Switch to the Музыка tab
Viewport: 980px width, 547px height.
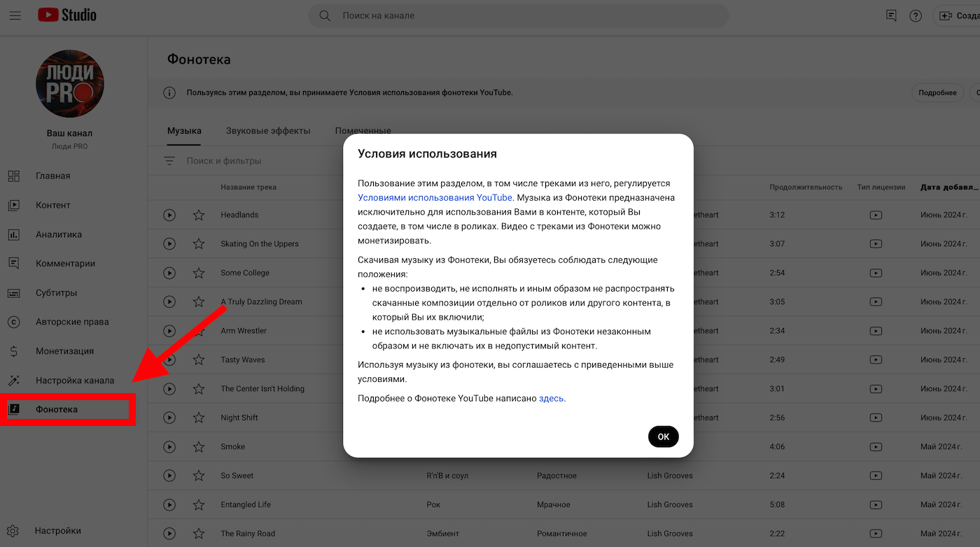click(x=184, y=131)
